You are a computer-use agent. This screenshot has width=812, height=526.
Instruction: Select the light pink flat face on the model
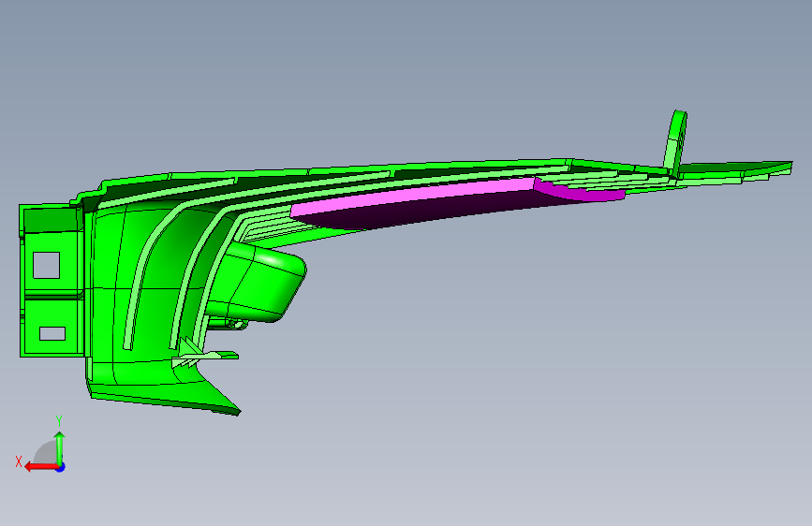pos(414,197)
